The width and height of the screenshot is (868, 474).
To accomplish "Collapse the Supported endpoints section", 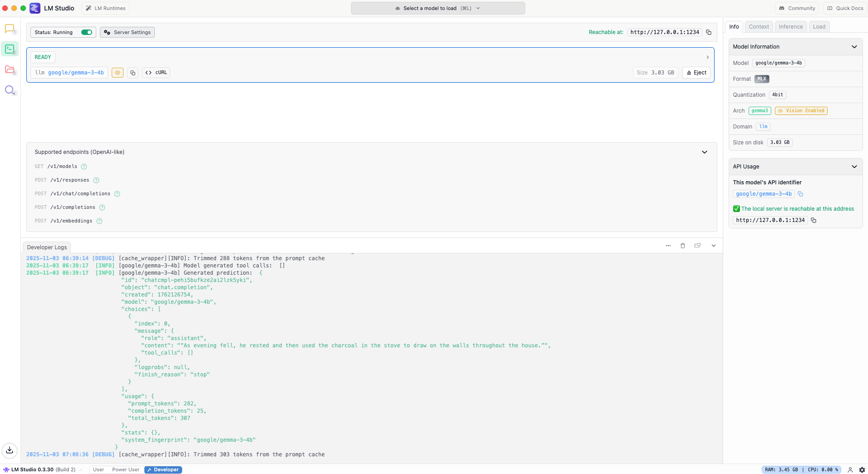I will click(705, 152).
